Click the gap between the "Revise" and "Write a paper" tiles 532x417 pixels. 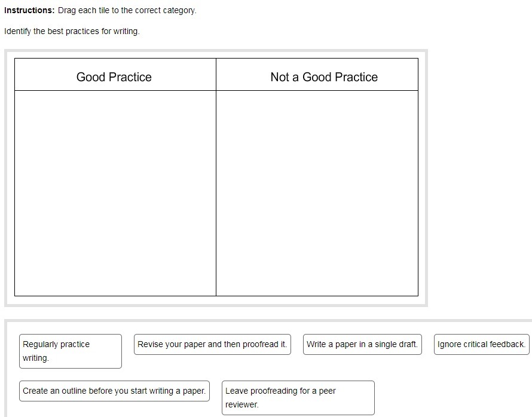point(297,345)
